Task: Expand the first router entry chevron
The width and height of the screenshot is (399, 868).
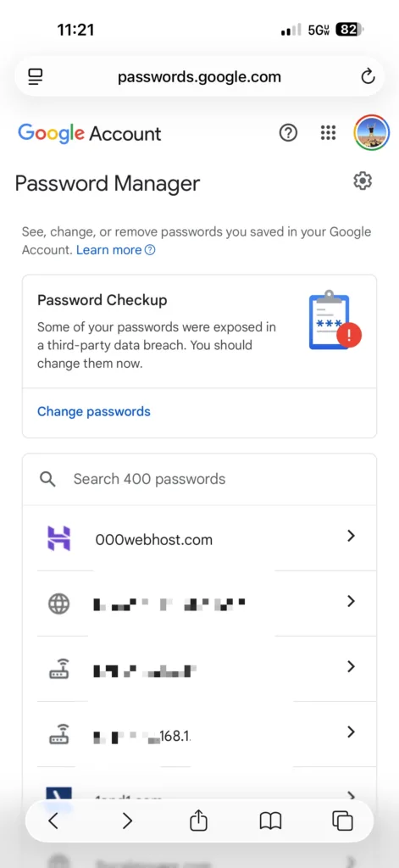Action: coord(351,666)
